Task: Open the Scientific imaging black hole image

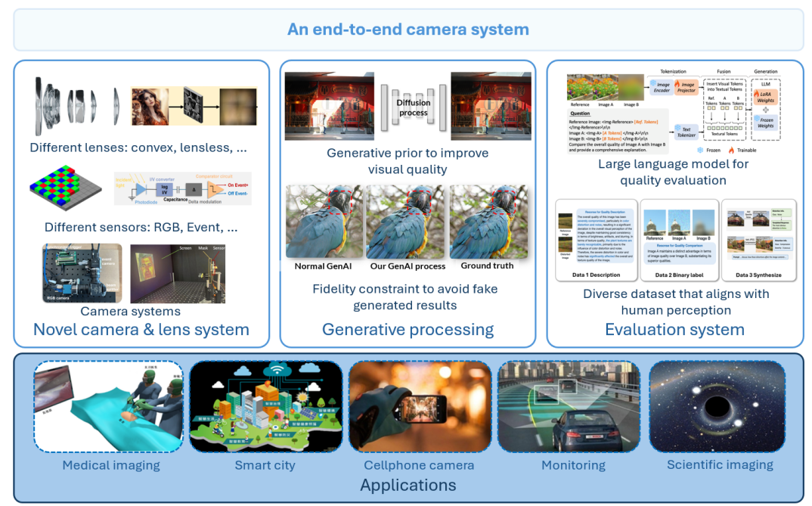Action: (717, 407)
